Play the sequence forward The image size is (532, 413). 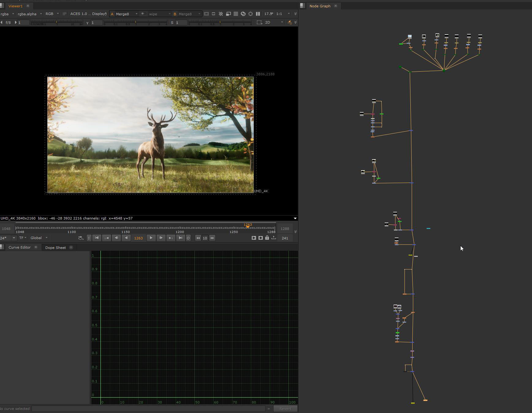(x=151, y=238)
